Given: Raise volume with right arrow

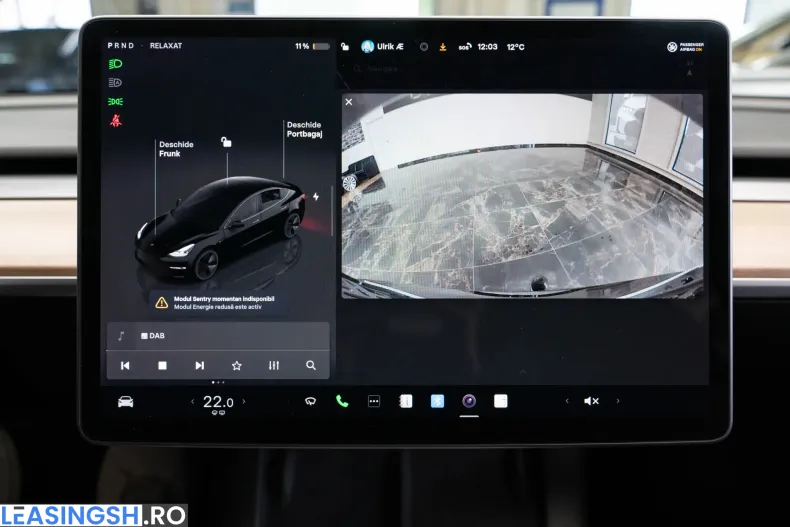Looking at the screenshot, I should tap(618, 401).
